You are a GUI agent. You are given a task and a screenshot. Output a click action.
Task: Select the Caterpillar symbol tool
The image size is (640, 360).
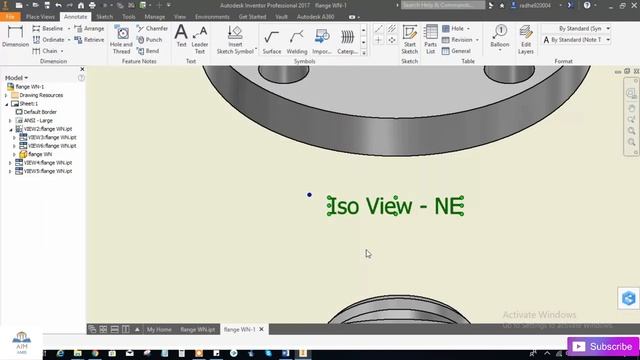point(347,42)
